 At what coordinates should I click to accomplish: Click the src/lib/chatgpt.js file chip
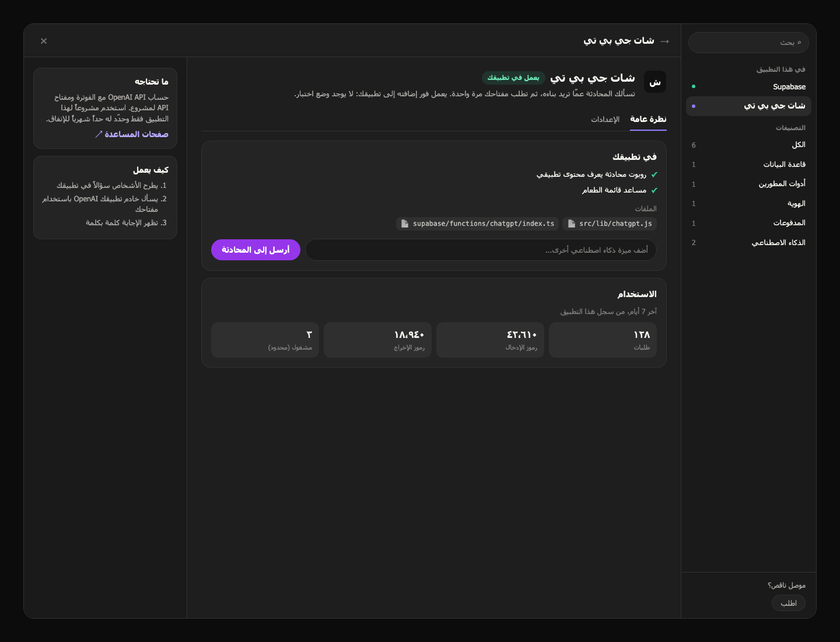(x=610, y=224)
